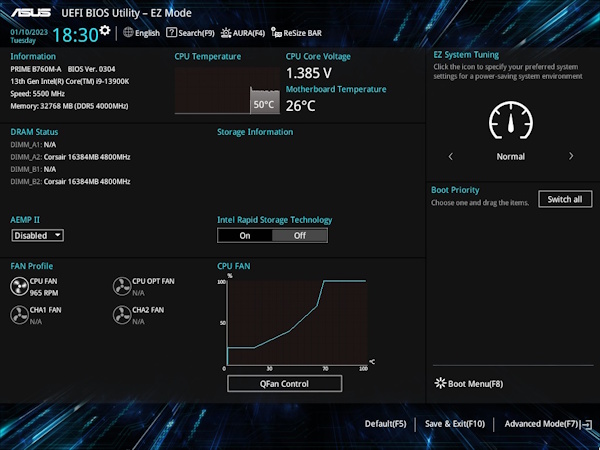Click the CPU FAN spinner icon
Viewport: 600px width, 450px height.
coord(19,287)
